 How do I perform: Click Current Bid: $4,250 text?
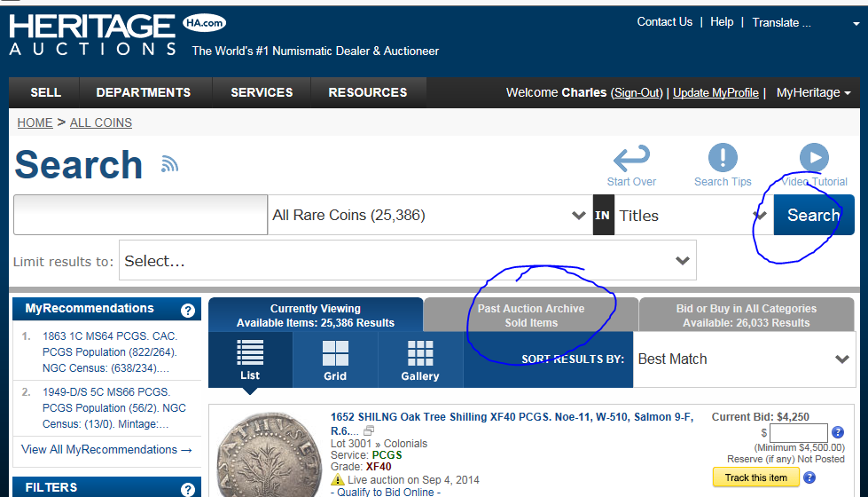tap(760, 416)
